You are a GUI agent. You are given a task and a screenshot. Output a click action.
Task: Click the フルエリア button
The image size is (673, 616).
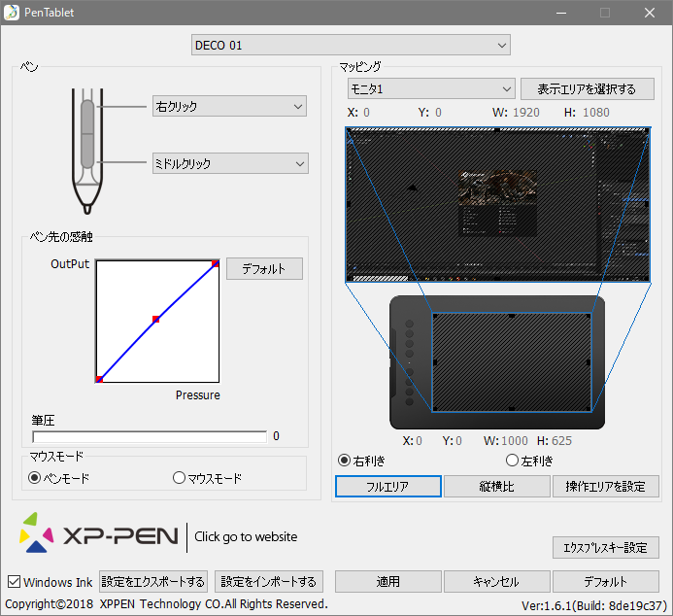[x=388, y=487]
